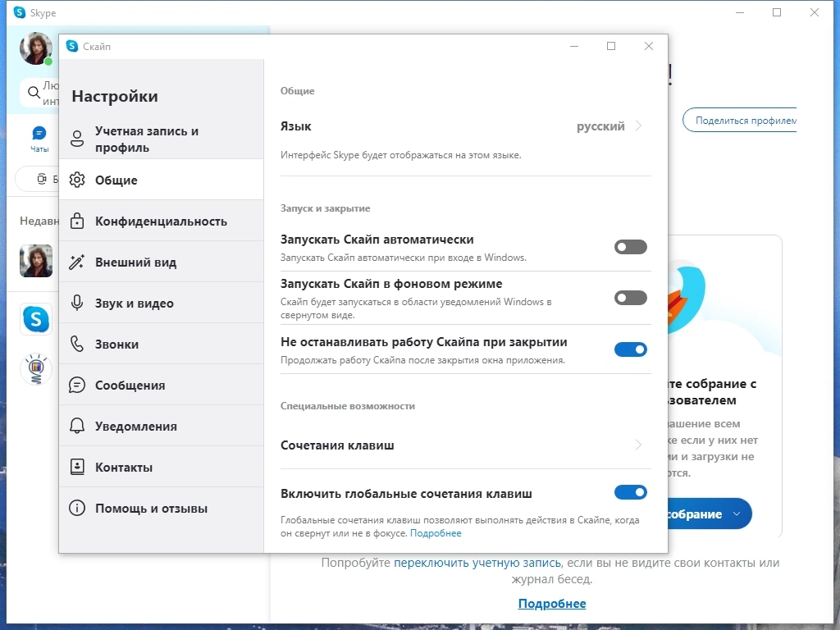The width and height of the screenshot is (840, 630).
Task: Open profile avatar at top of Skype window
Action: (36, 48)
